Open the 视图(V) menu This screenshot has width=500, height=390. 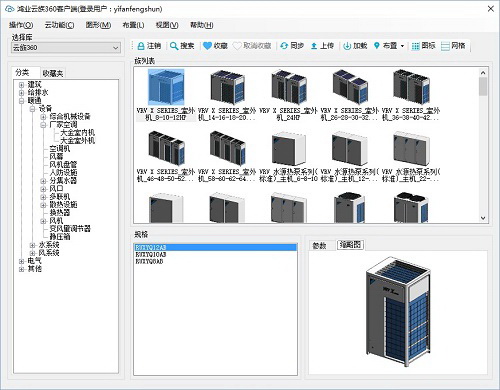point(167,25)
